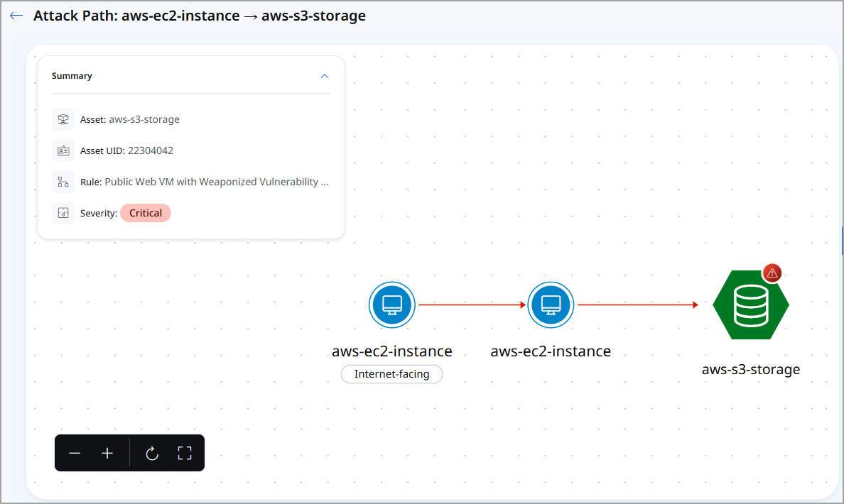Select the aws-s3-storage hexagon node

click(751, 305)
